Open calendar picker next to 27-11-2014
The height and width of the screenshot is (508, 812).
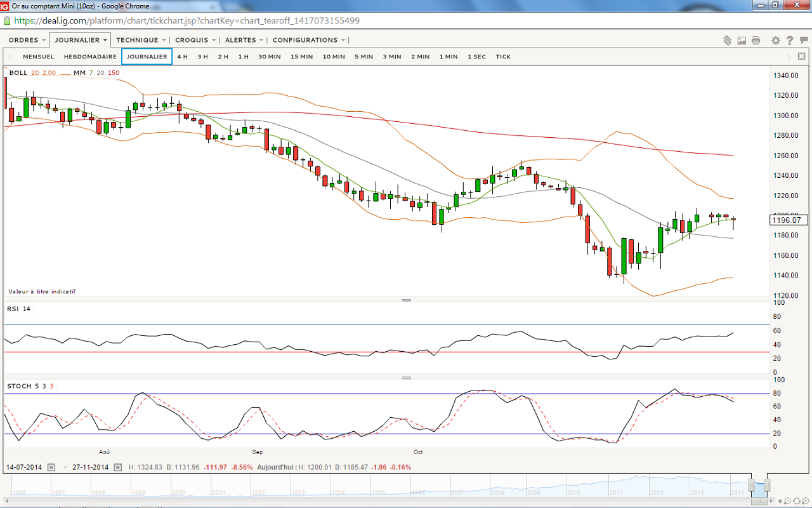click(x=118, y=467)
